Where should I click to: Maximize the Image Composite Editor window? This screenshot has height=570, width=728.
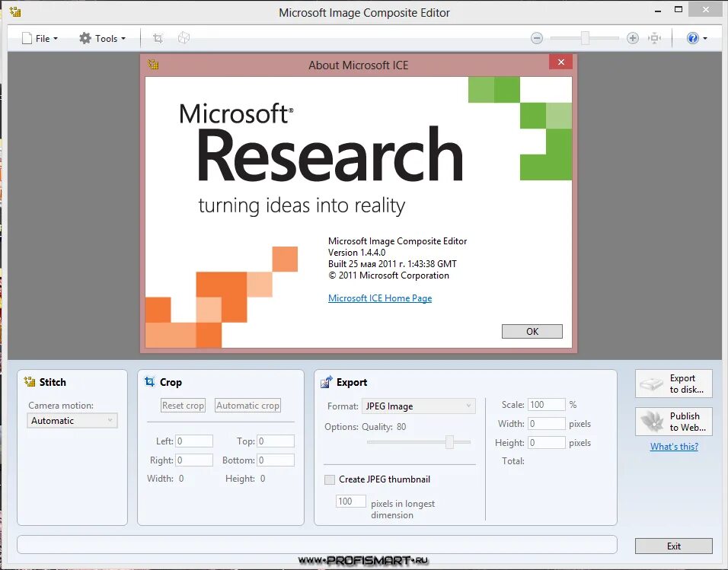click(679, 10)
